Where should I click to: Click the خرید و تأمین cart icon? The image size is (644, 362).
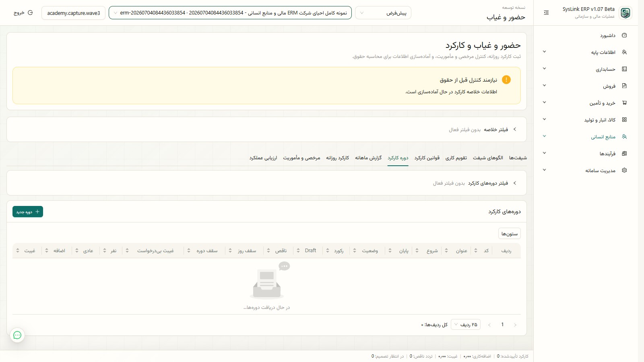624,103
